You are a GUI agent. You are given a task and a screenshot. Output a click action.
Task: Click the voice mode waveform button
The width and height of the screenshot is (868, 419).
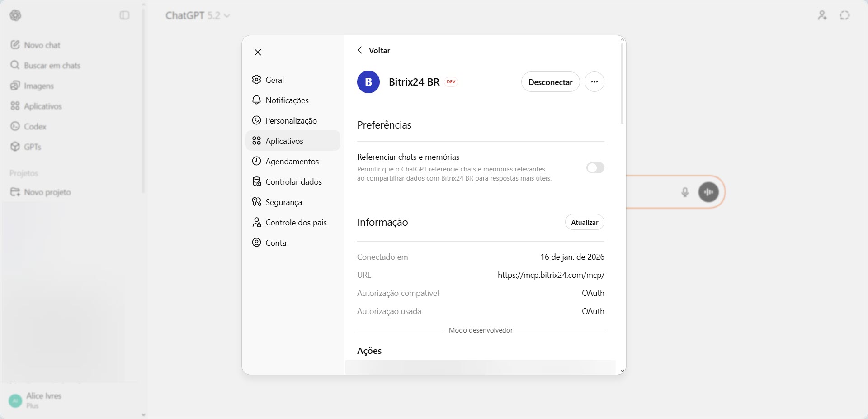tap(708, 192)
